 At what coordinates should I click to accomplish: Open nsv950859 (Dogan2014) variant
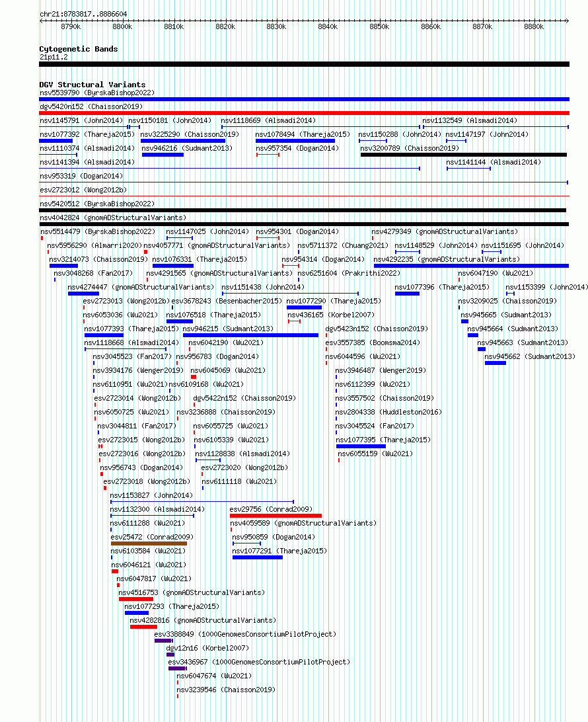click(274, 536)
